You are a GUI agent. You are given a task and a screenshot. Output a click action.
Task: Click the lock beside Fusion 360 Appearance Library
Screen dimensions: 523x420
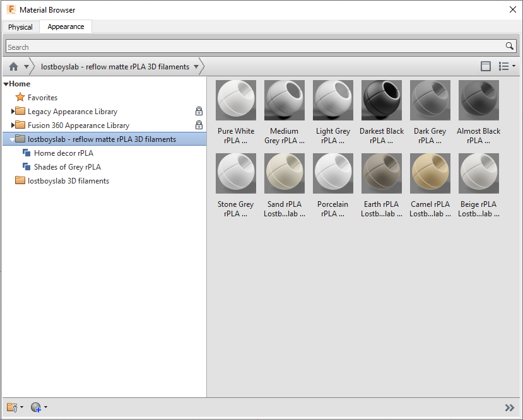pyautogui.click(x=199, y=125)
